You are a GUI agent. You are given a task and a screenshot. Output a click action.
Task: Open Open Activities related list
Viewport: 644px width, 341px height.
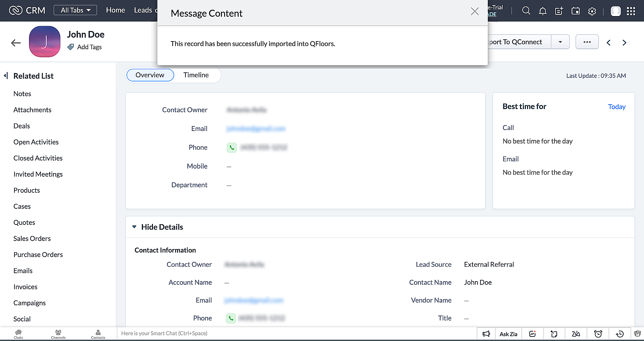(36, 142)
